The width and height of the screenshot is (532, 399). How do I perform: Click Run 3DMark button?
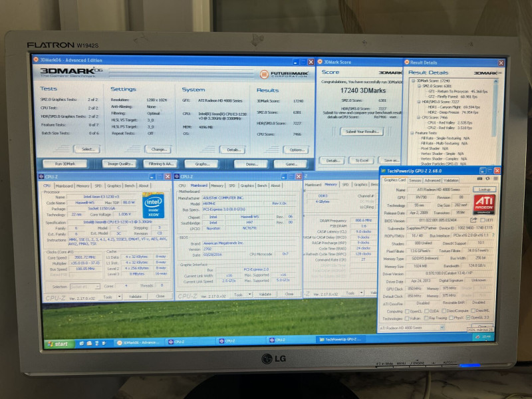click(65, 164)
